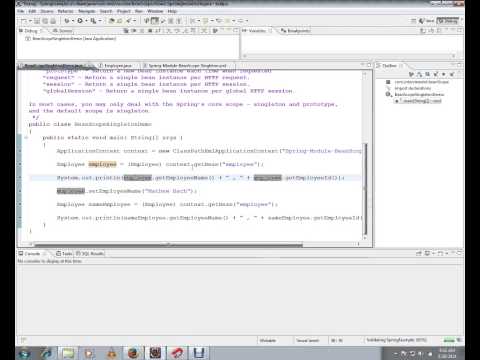
Task: Click the highlighted employee variable declaration
Action: click(x=102, y=164)
